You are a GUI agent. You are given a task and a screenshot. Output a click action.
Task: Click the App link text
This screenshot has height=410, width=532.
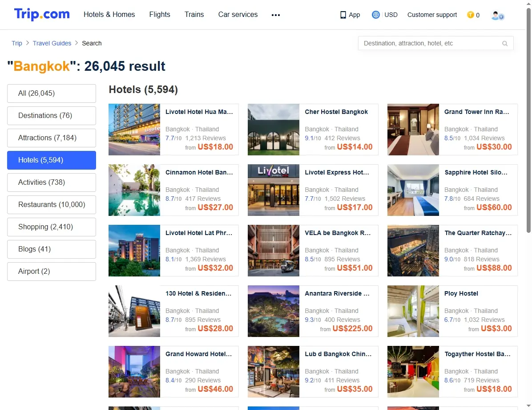354,15
